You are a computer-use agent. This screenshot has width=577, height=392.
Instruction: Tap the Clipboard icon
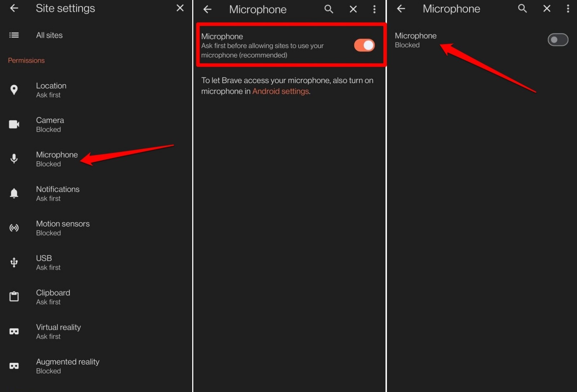pos(14,297)
